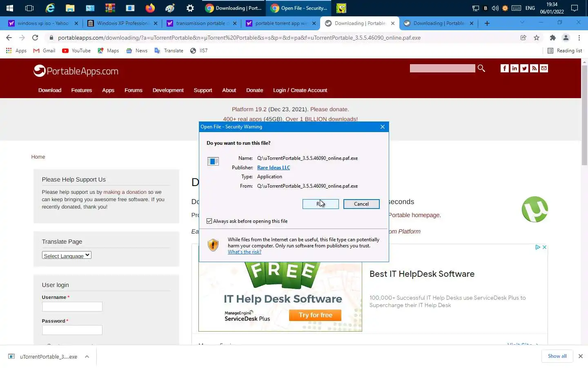Launch Internet Explorer from the taskbar
Screen dimensions: 588x368
pyautogui.click(x=50, y=8)
